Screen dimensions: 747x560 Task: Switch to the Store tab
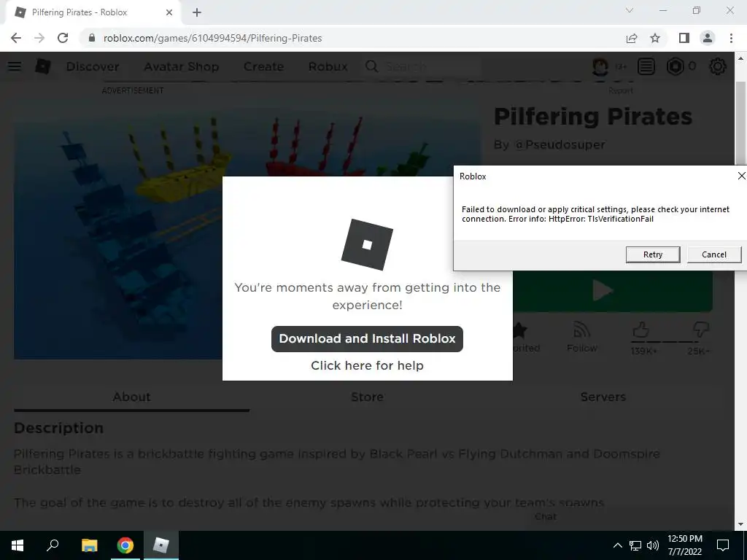click(367, 397)
